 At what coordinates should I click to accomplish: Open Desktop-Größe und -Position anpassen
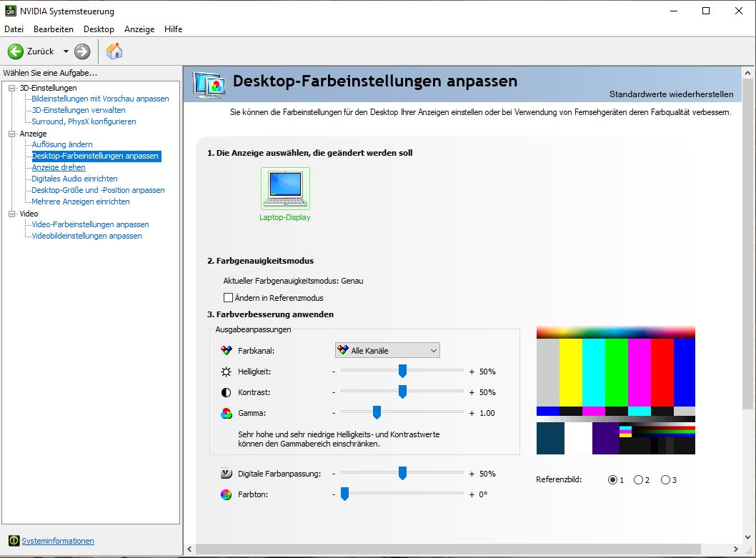coord(99,190)
